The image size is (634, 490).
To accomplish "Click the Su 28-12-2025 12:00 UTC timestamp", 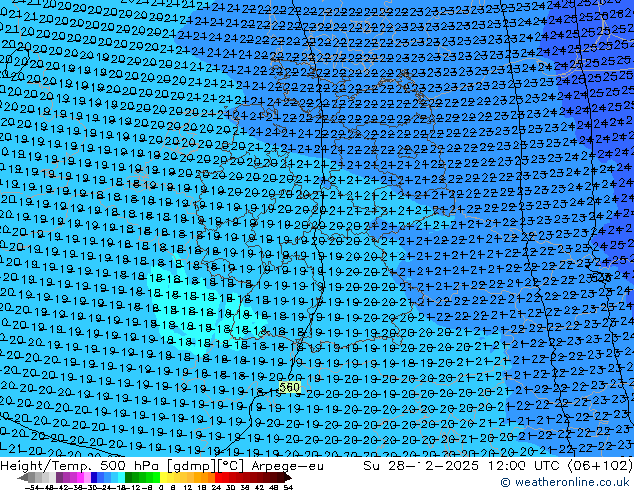I will pyautogui.click(x=463, y=466).
